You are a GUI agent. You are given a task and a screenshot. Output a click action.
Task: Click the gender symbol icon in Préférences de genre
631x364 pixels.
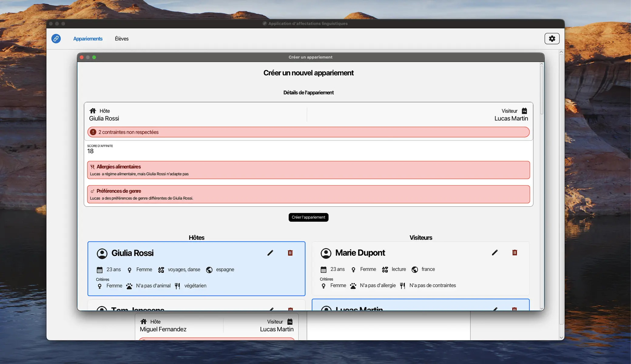point(92,191)
